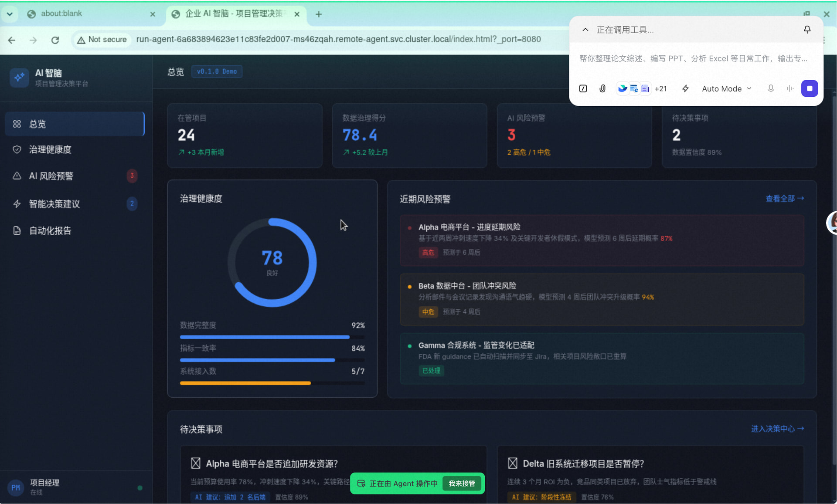Click the lightning bolt icon in assistant panel
Viewport: 837px width, 504px height.
[x=685, y=88]
